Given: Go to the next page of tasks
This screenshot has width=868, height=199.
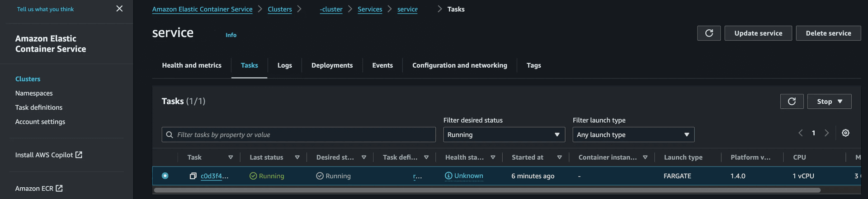Looking at the screenshot, I should pos(826,133).
